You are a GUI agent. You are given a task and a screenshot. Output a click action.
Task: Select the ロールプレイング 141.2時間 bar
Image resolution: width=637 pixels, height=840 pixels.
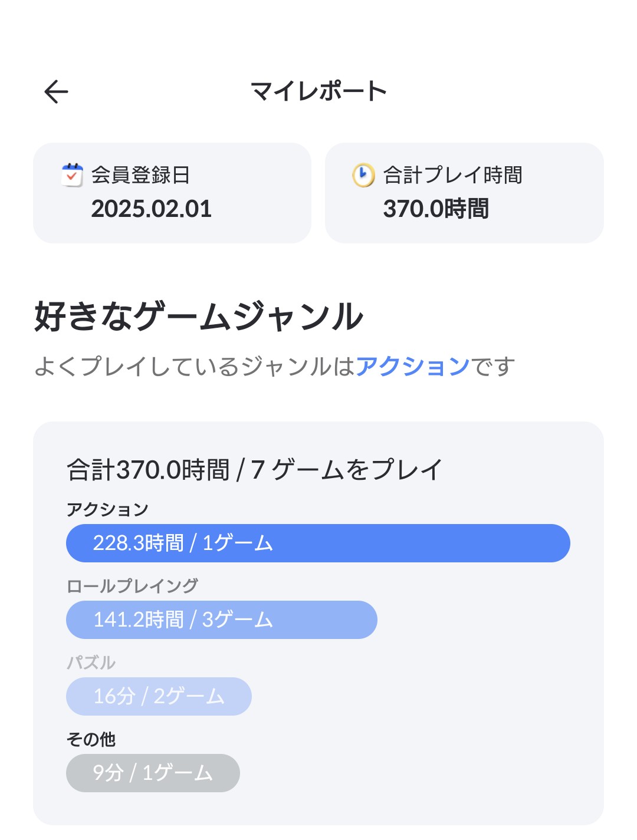(x=222, y=620)
